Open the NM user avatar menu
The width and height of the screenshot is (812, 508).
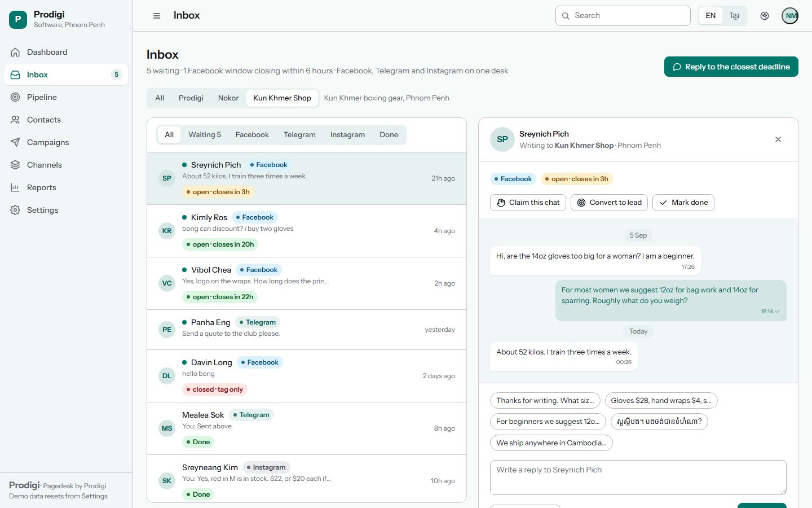pos(791,16)
